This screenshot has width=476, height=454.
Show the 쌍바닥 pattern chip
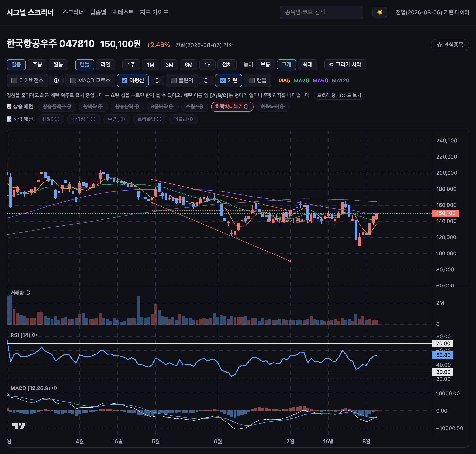coord(93,106)
